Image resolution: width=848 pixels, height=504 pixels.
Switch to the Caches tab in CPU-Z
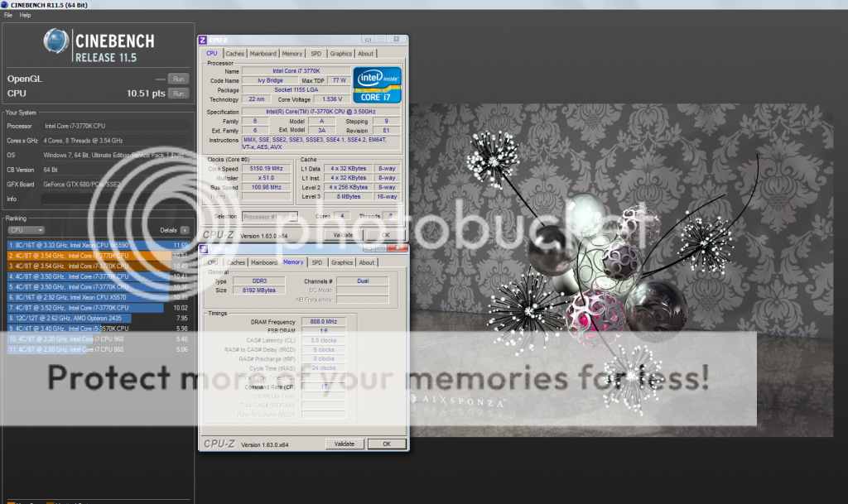235,52
